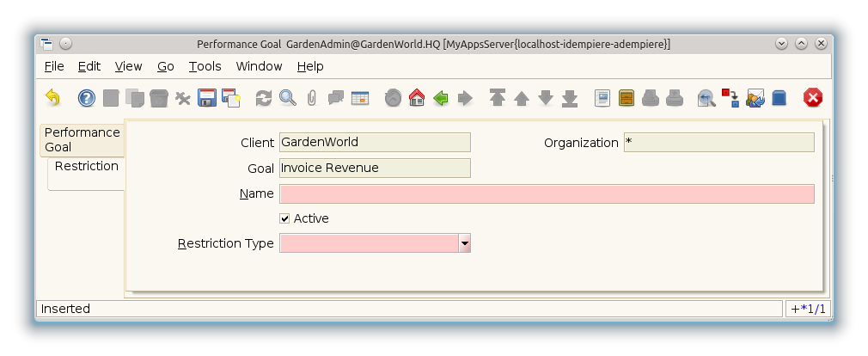The image size is (868, 356).
Task: Uncheck the Active checkbox
Action: [x=285, y=218]
